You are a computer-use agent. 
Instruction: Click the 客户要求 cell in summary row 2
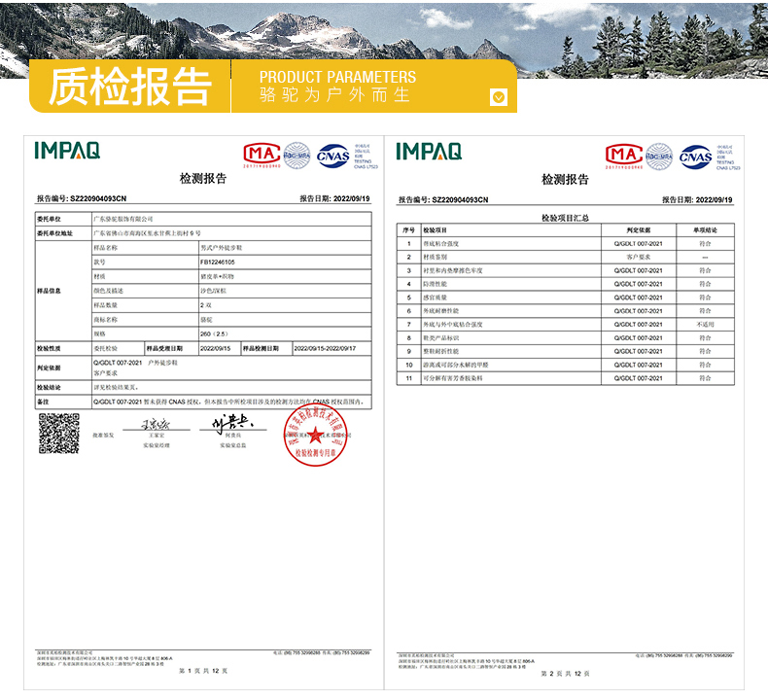click(639, 258)
